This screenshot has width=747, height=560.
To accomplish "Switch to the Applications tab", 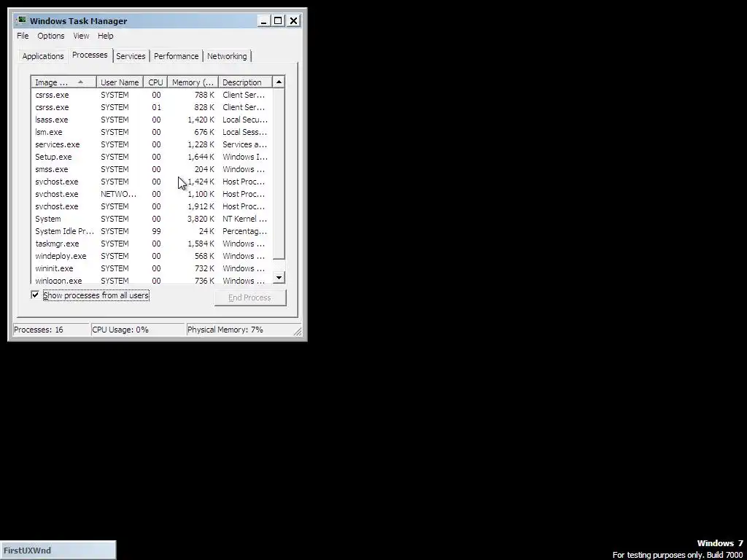I will pos(43,56).
